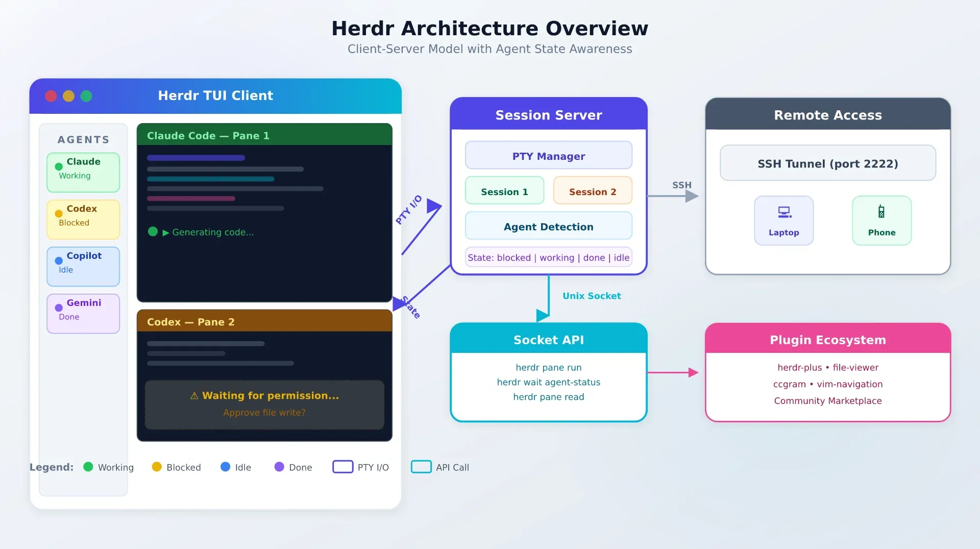This screenshot has width=980, height=549.
Task: Click the green traffic-light dot
Action: pyautogui.click(x=86, y=96)
